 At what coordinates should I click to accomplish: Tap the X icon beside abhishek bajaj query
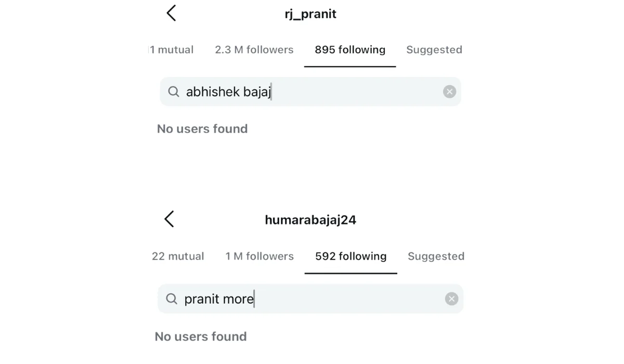point(449,91)
